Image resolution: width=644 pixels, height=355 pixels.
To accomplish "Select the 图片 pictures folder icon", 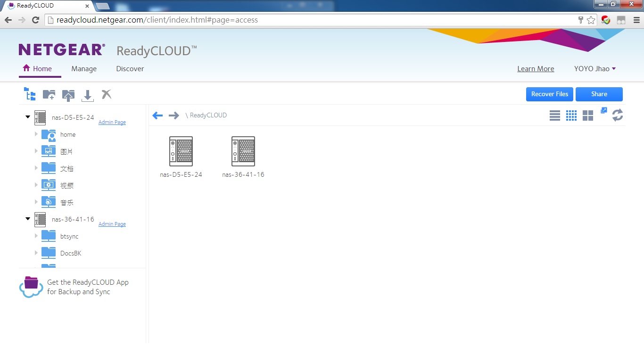I will pos(49,151).
